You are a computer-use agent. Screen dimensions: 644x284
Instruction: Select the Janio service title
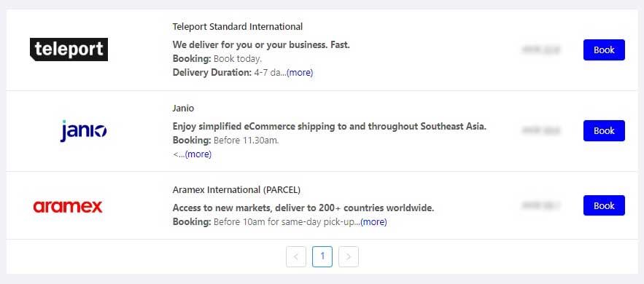183,109
